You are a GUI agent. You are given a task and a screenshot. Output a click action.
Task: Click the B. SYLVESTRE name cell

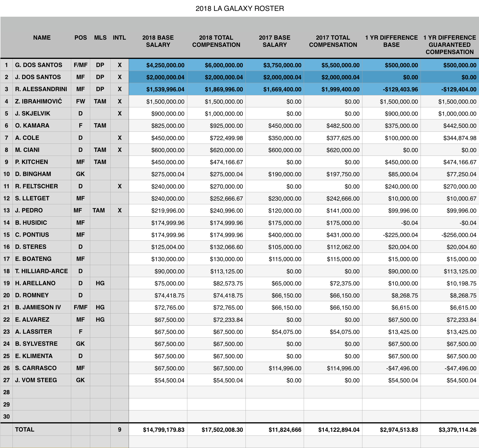click(42, 344)
